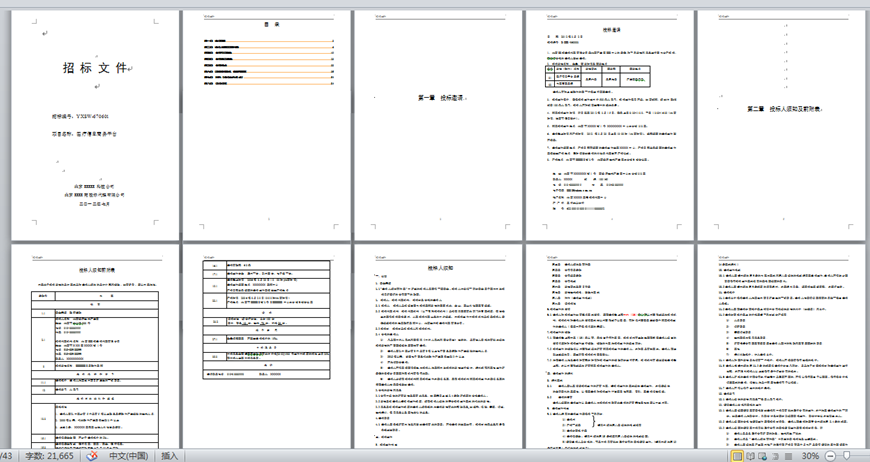Switch to Full Screen Reading view

(x=750, y=456)
